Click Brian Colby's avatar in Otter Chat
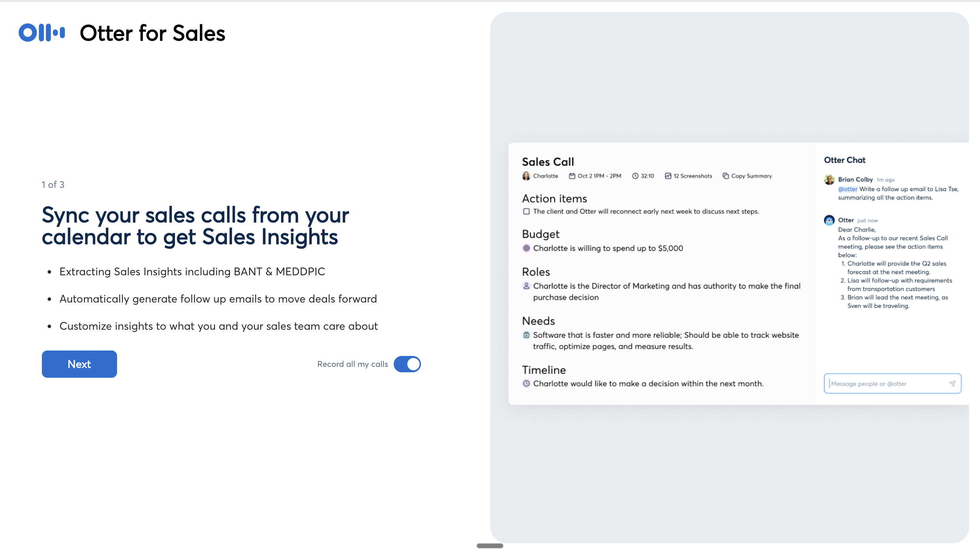Image resolution: width=980 pixels, height=554 pixels. click(829, 180)
